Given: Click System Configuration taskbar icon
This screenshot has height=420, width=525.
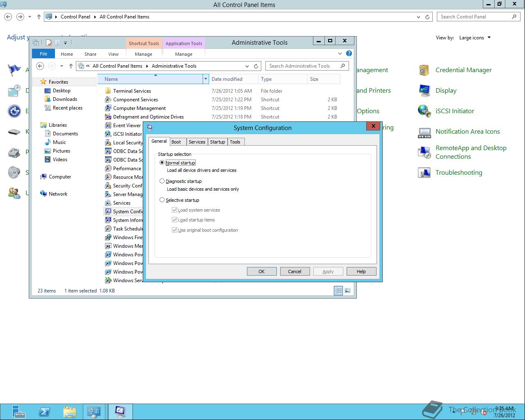Looking at the screenshot, I should 120,412.
